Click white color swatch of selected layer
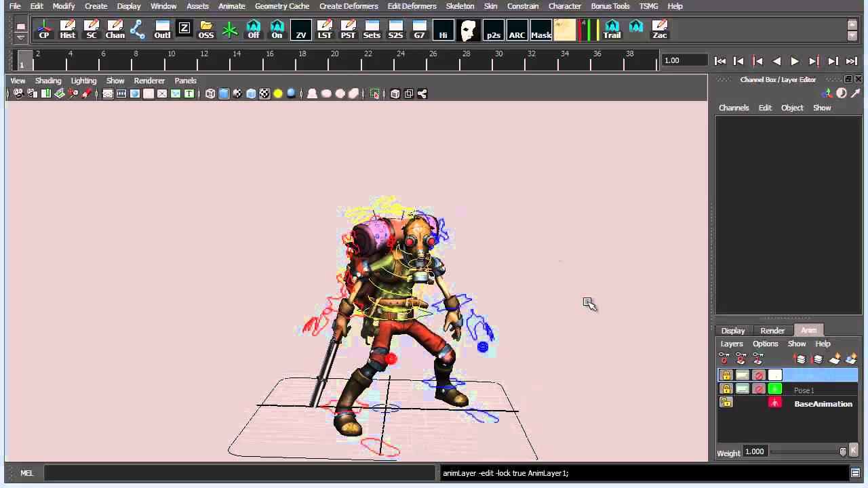Image resolution: width=868 pixels, height=488 pixels. [x=775, y=375]
